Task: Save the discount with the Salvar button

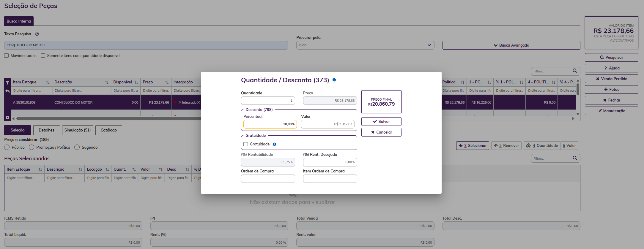Action: point(381,121)
